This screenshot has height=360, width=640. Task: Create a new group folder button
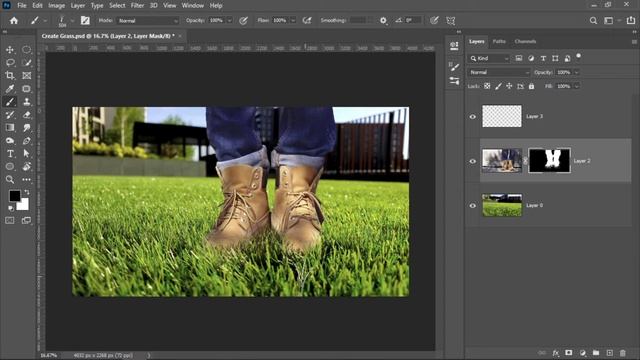pos(596,353)
